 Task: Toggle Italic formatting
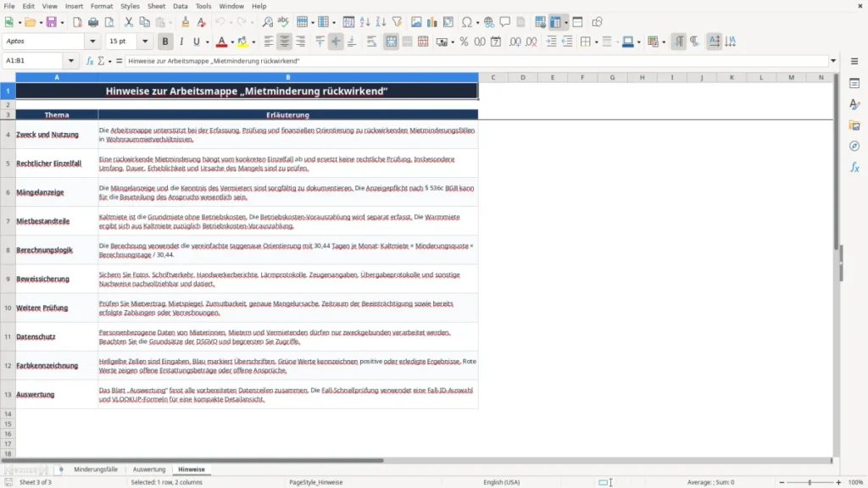[181, 42]
